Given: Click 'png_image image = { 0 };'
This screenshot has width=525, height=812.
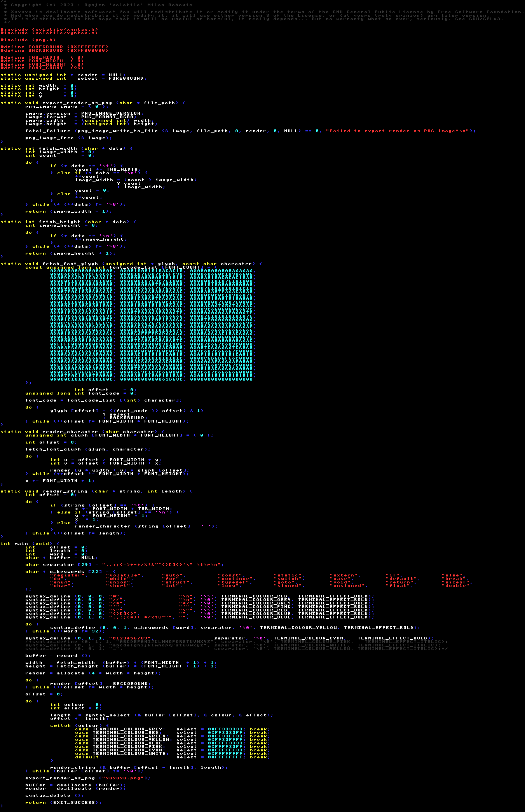Looking at the screenshot, I should pos(67,107).
